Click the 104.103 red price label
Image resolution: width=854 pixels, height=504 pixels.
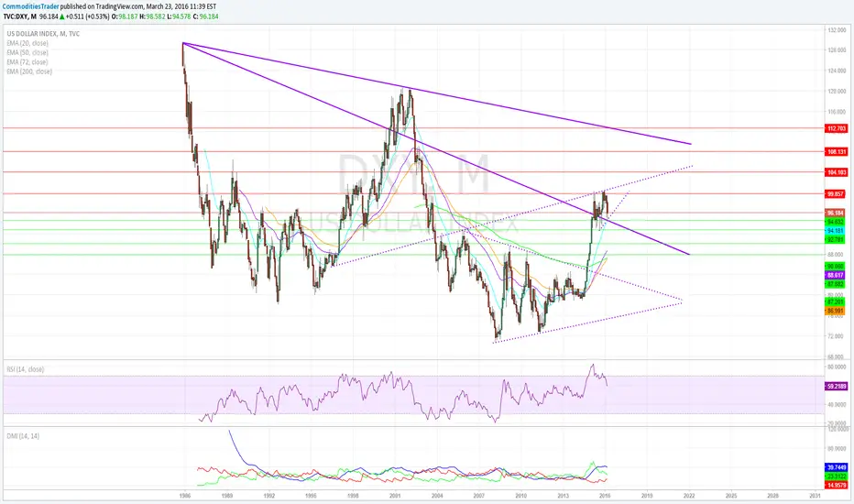(836, 172)
